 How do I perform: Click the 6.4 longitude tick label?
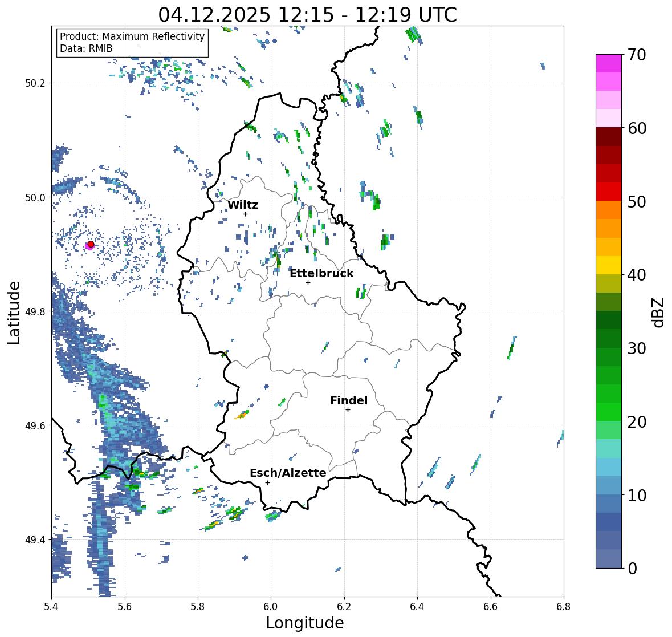[x=417, y=606]
